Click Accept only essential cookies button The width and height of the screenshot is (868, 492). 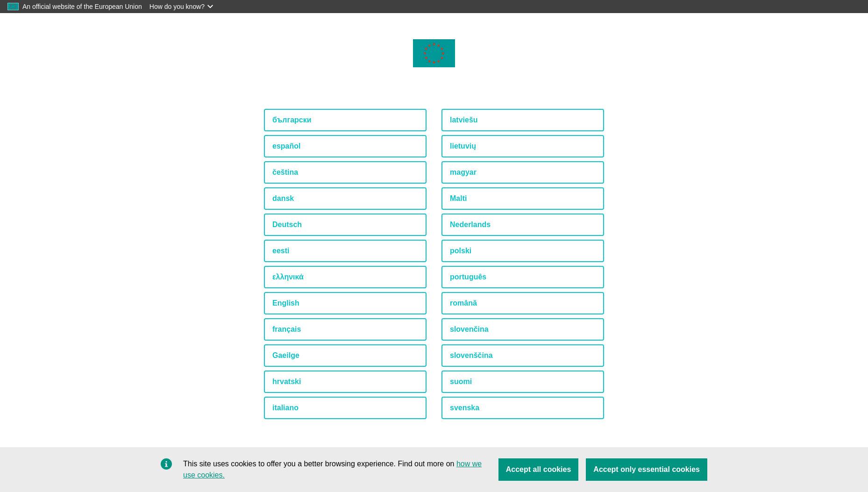(x=647, y=470)
